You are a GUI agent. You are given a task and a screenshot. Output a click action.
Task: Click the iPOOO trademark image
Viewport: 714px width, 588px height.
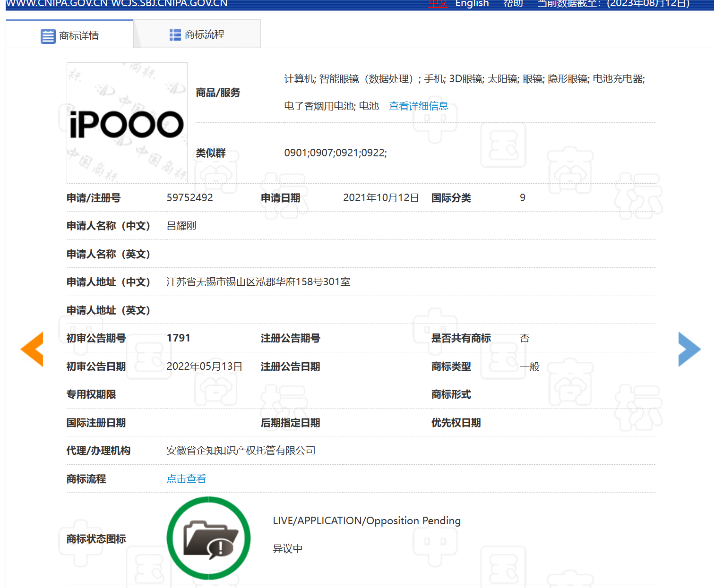[x=127, y=123]
